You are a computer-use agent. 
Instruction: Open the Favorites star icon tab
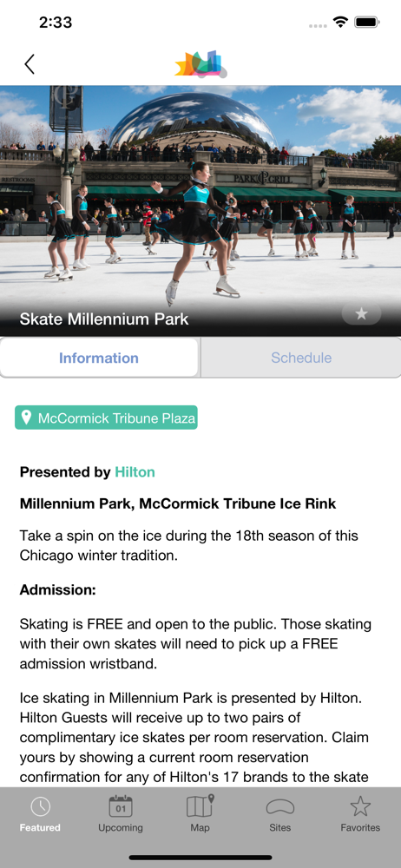360,815
